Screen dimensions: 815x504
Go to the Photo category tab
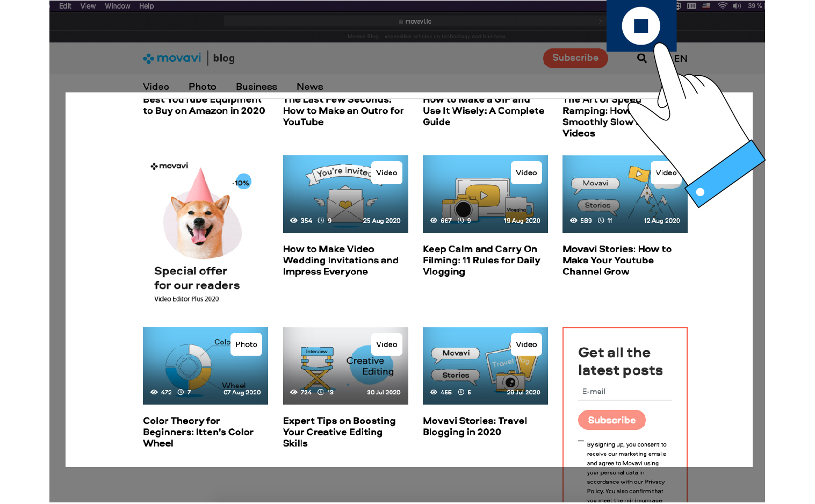[x=203, y=87]
